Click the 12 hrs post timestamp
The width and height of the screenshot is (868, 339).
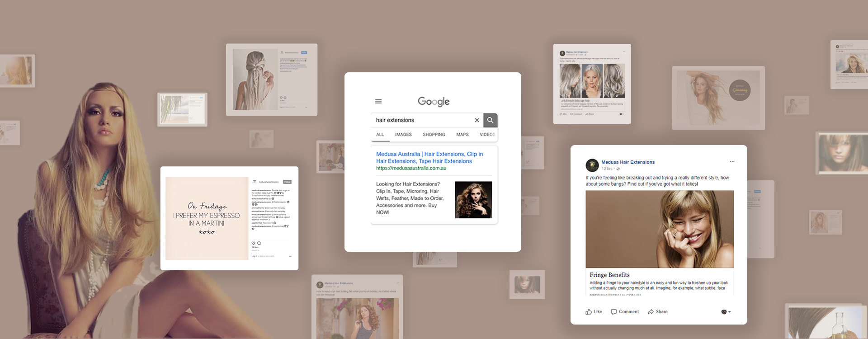pos(607,169)
